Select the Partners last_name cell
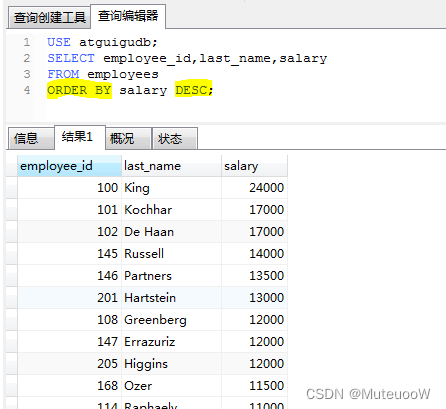The height and width of the screenshot is (409, 446). tap(171, 276)
